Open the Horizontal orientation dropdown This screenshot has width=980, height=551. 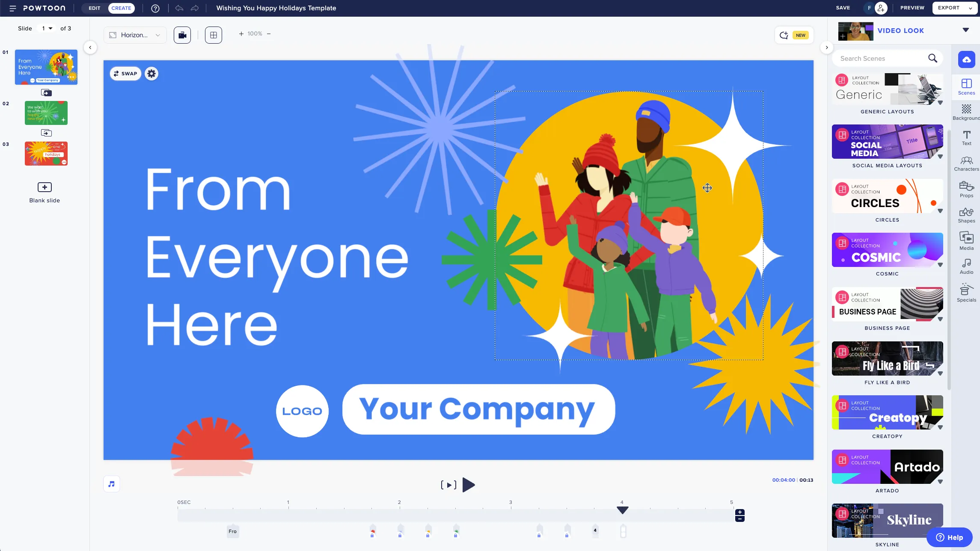click(x=134, y=35)
